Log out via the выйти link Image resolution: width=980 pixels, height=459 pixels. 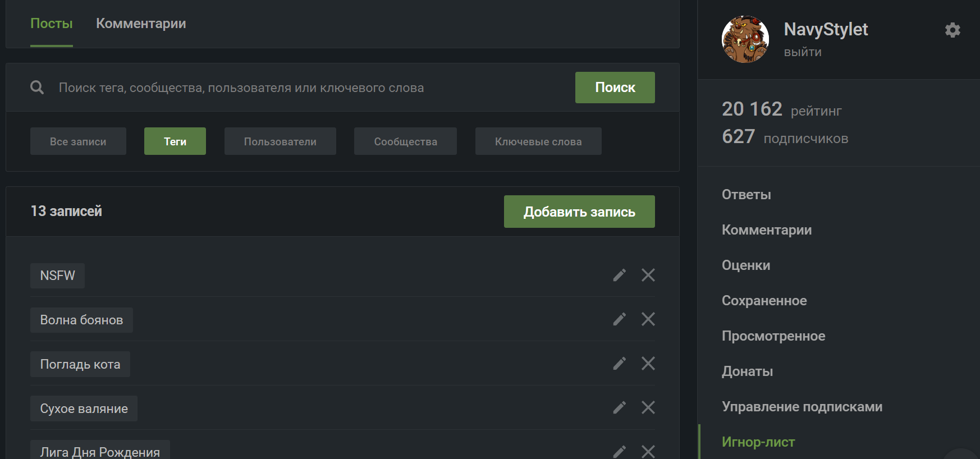tap(803, 52)
